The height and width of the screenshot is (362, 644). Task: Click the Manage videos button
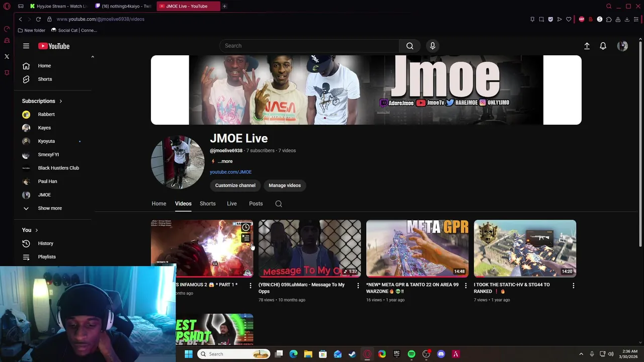pyautogui.click(x=285, y=186)
